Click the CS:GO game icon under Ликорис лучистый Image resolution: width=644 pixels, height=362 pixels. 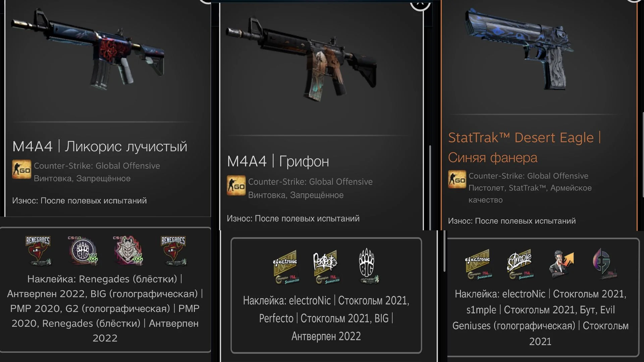point(21,169)
